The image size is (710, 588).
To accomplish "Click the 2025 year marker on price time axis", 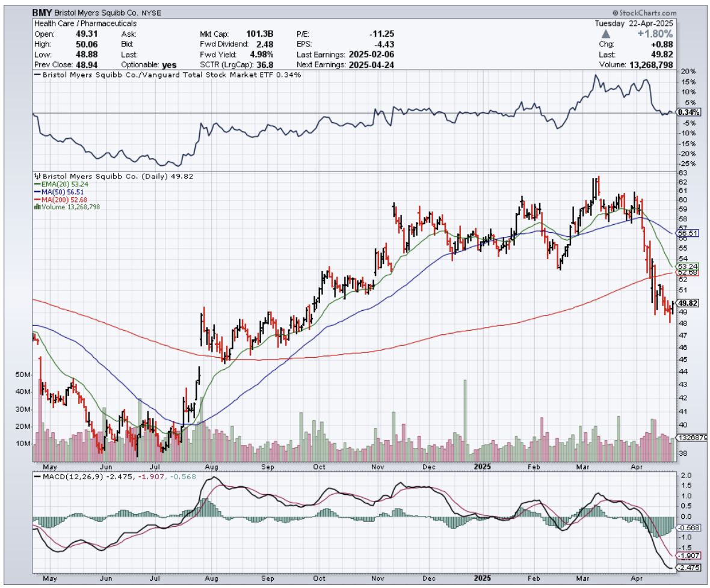I will tap(483, 466).
